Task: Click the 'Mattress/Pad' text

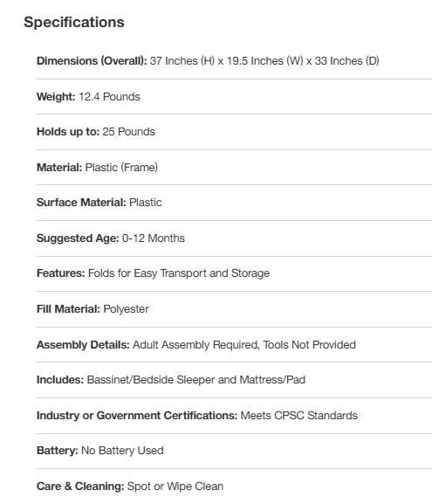Action: pyautogui.click(x=272, y=380)
